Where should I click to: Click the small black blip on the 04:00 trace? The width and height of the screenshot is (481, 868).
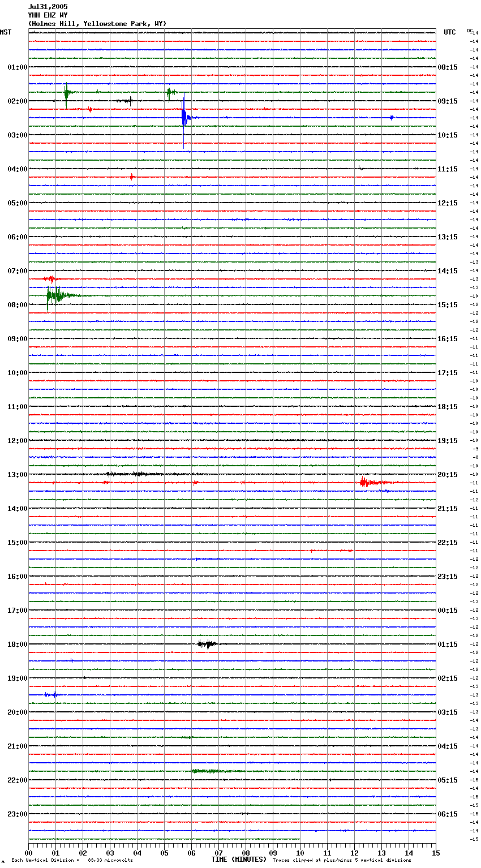pyautogui.click(x=360, y=168)
